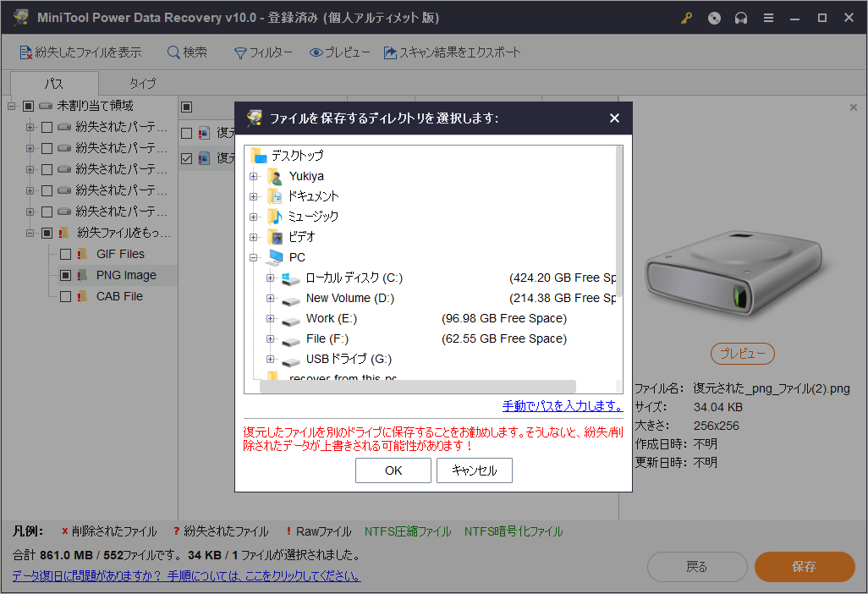Expand the Yukiya folder node
The height and width of the screenshot is (594, 868).
253,176
